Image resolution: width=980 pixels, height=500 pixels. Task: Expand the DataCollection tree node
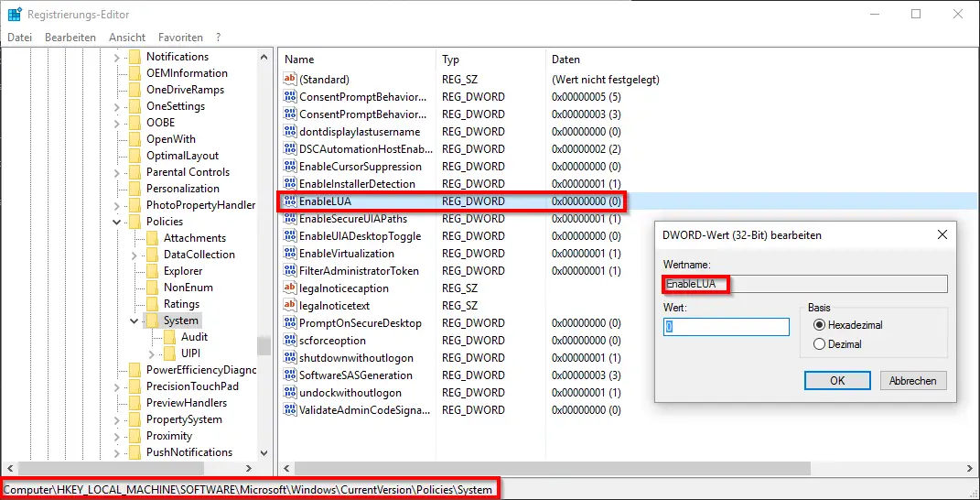(135, 255)
